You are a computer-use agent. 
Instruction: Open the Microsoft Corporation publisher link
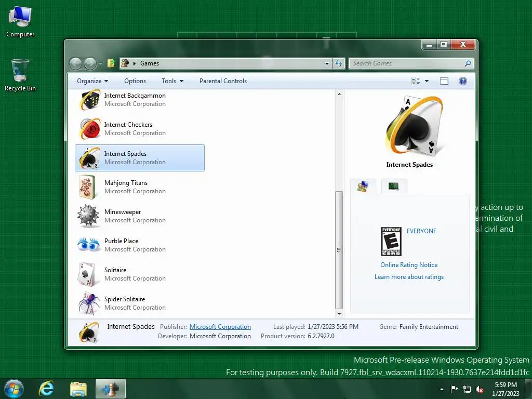(220, 327)
